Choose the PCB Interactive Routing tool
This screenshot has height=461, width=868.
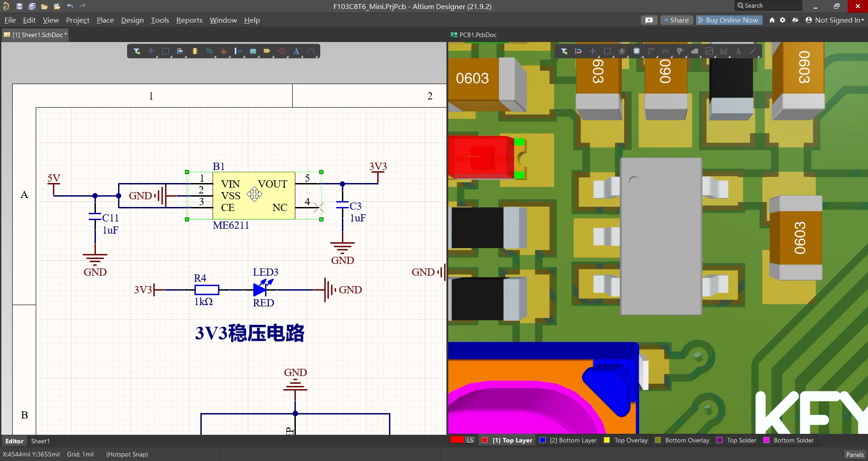[651, 51]
